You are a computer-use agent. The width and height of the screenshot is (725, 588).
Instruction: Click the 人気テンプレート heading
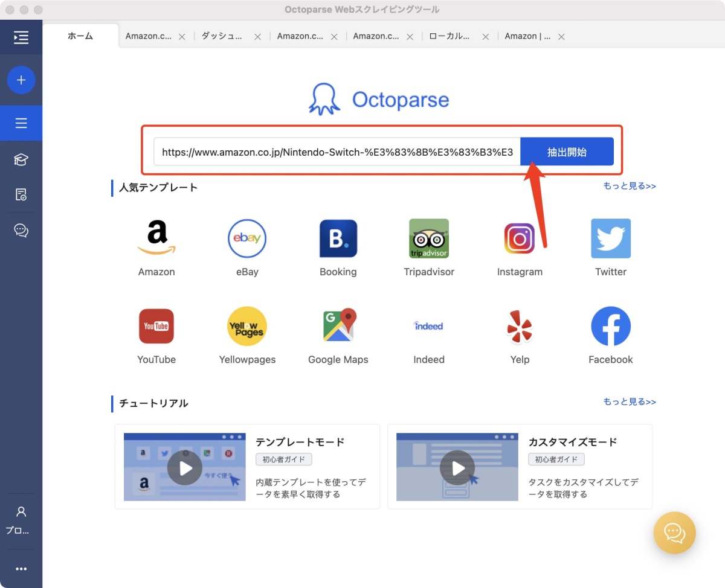click(158, 188)
